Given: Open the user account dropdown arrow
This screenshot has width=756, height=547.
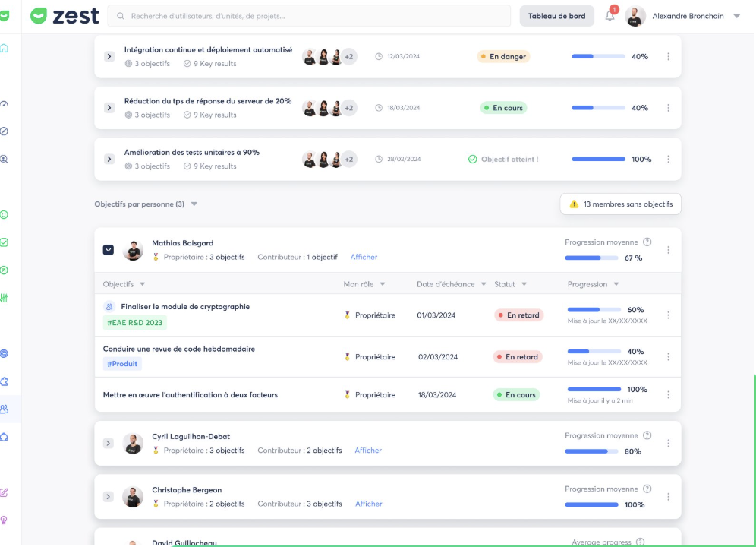Looking at the screenshot, I should coord(736,16).
